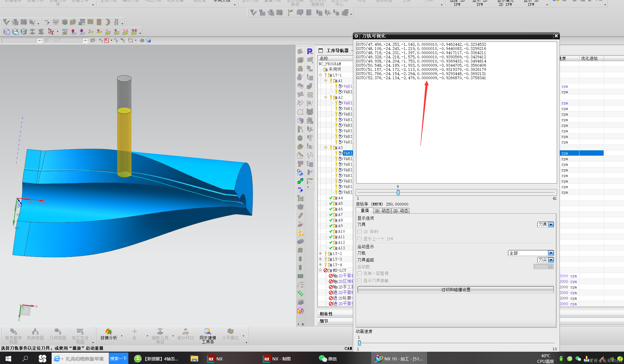
Task: Click the INCH/MM unit converter icon
Action: pyautogui.click(x=56, y=22)
